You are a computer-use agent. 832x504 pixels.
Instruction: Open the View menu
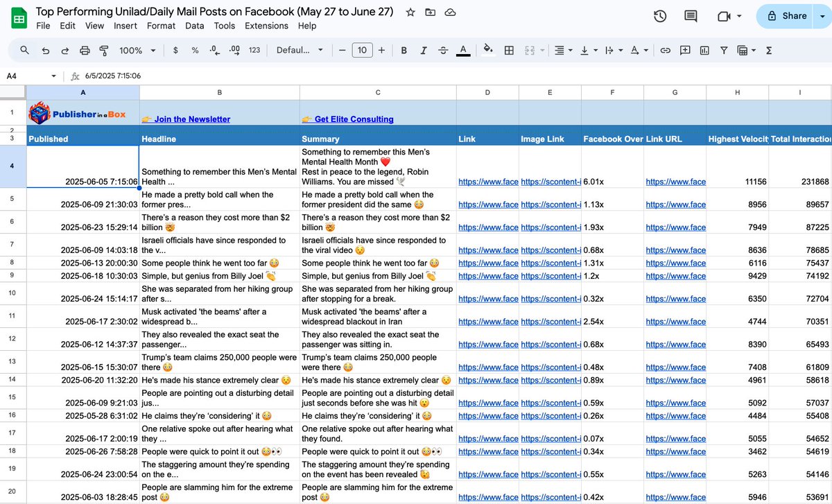click(x=94, y=26)
